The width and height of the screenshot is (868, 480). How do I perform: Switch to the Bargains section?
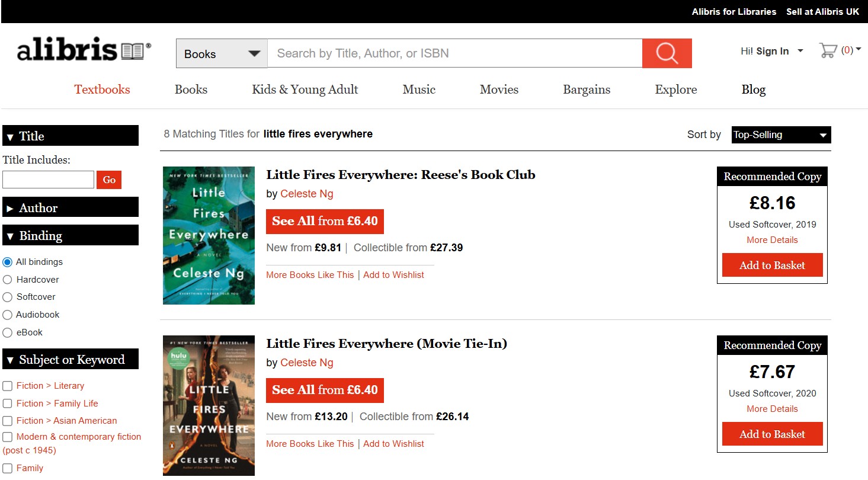click(586, 89)
